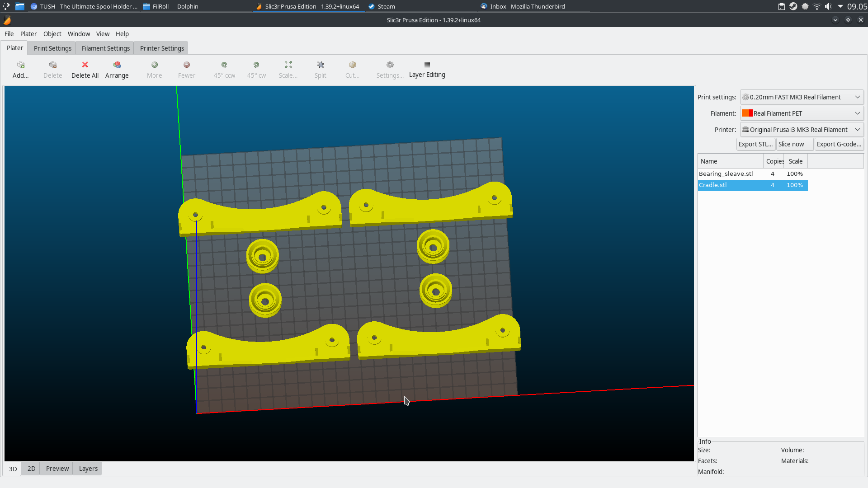Viewport: 868px width, 488px height.
Task: Switch to the Filament Settings tab
Action: [x=106, y=48]
